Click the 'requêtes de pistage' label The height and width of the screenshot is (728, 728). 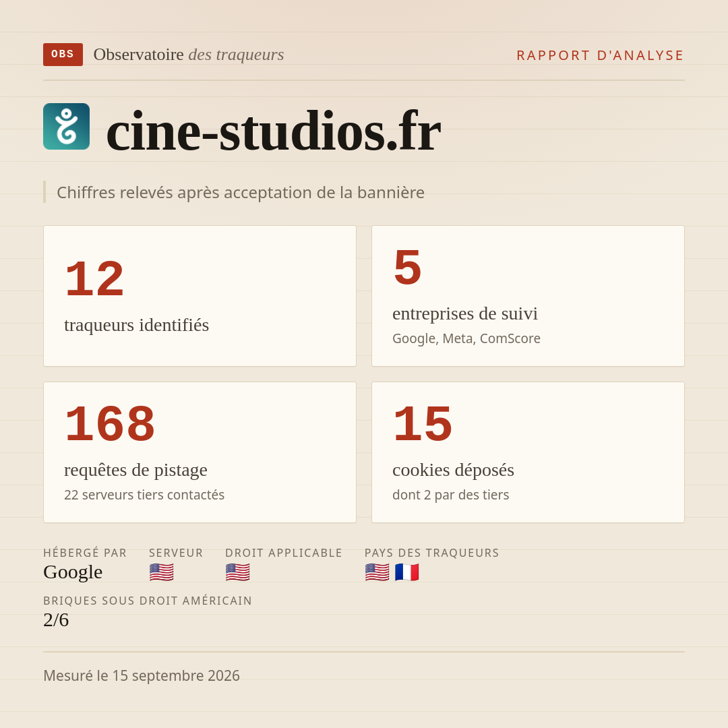(135, 471)
